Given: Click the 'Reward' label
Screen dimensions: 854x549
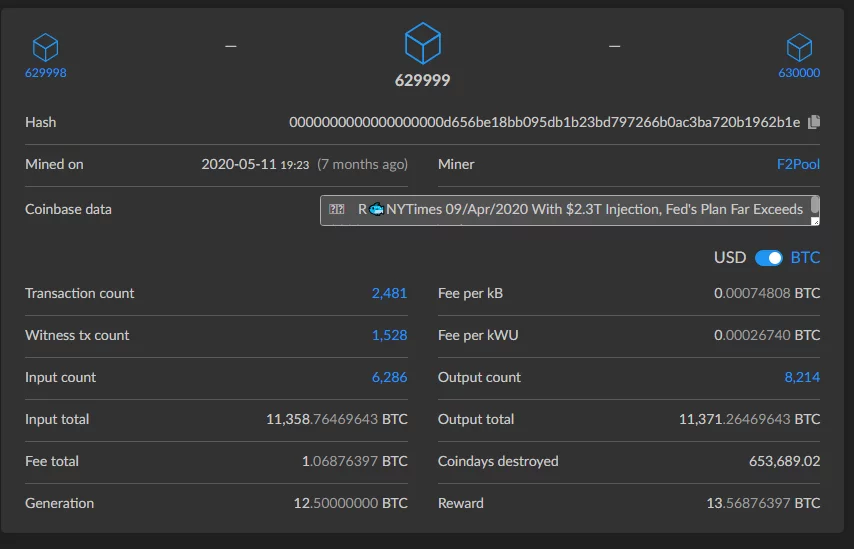Looking at the screenshot, I should [460, 503].
